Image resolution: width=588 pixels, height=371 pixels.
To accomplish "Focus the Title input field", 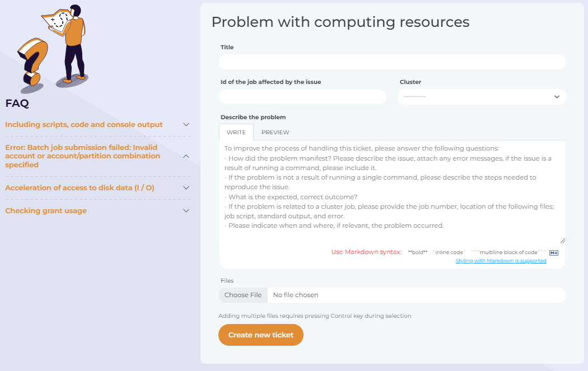I will click(392, 62).
